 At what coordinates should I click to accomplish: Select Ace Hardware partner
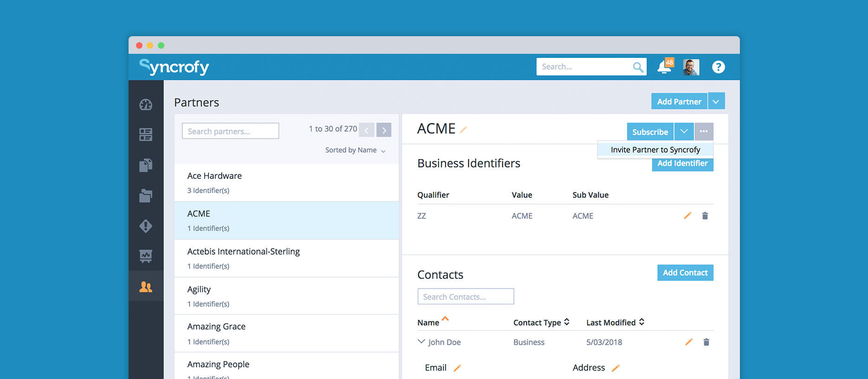pos(286,182)
